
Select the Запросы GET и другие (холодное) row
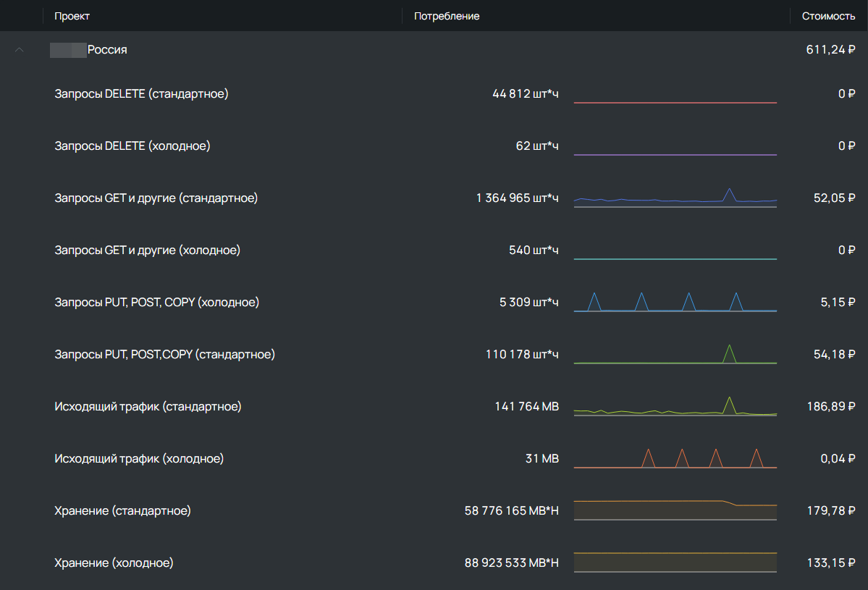[x=434, y=250]
